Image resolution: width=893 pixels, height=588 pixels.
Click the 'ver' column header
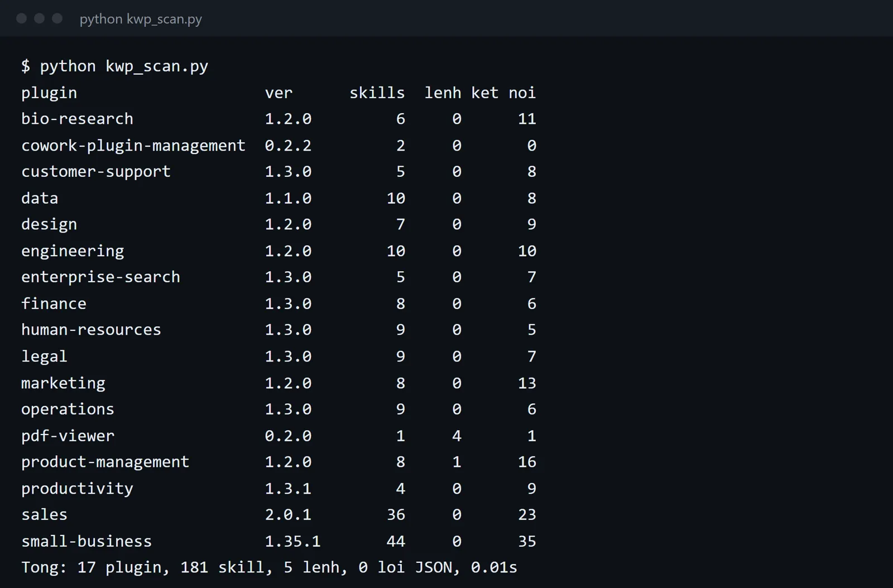(279, 93)
